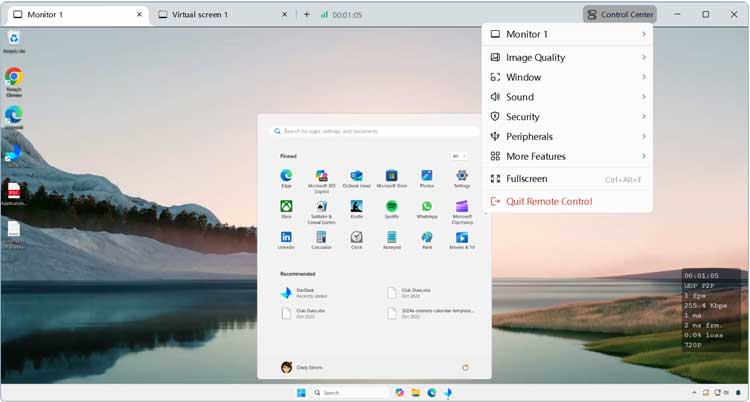Screen dimensions: 750x402
Task: Open Spotify from pinned apps
Action: (x=392, y=209)
